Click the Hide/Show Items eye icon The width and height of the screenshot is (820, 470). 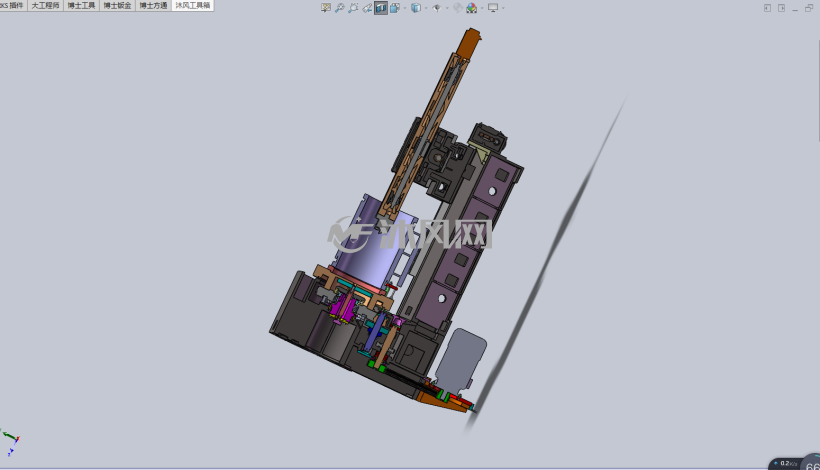coord(437,8)
